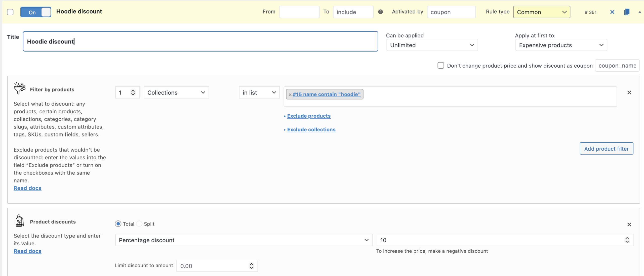
Task: Expand the Exclude products link
Action: (x=309, y=116)
